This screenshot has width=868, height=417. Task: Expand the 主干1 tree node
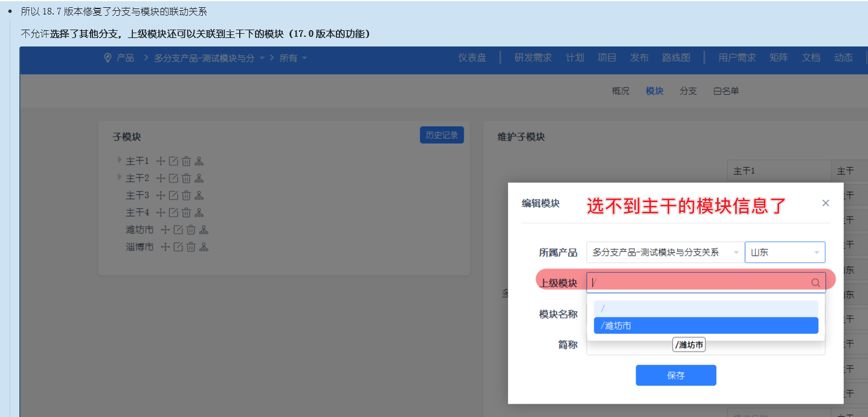tap(119, 161)
